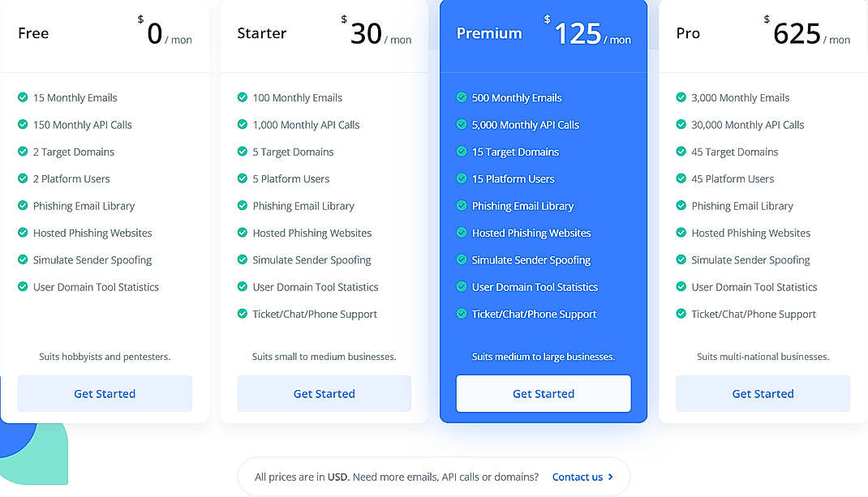Click the check icon next to Ticket/Chat/Phone Support in Pro

(681, 314)
